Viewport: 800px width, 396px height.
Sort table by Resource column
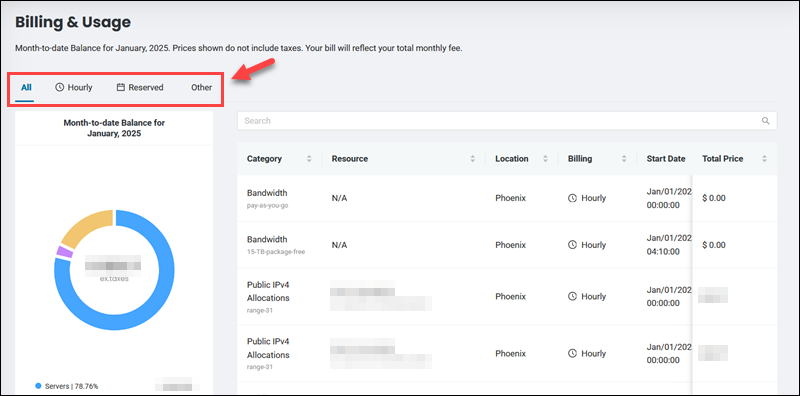click(x=472, y=159)
